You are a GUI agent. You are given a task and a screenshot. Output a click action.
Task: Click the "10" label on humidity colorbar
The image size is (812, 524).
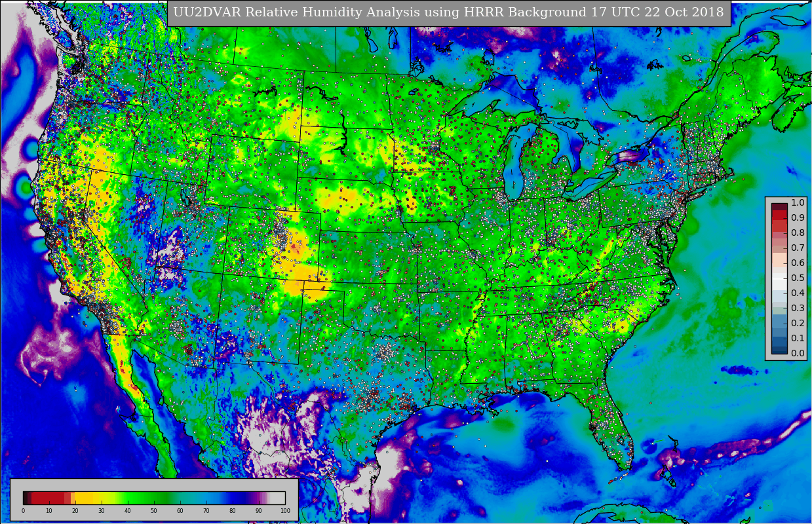coord(49,511)
